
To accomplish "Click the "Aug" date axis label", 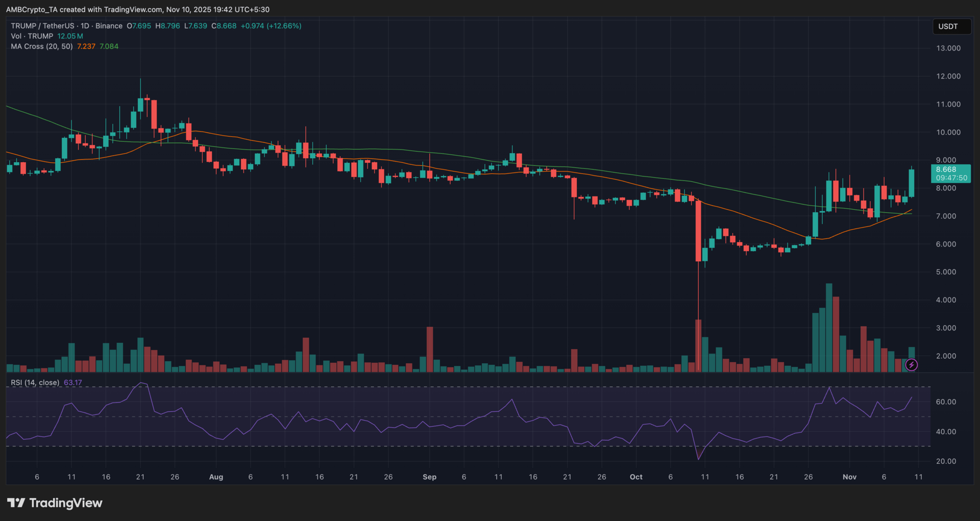I will pos(216,477).
